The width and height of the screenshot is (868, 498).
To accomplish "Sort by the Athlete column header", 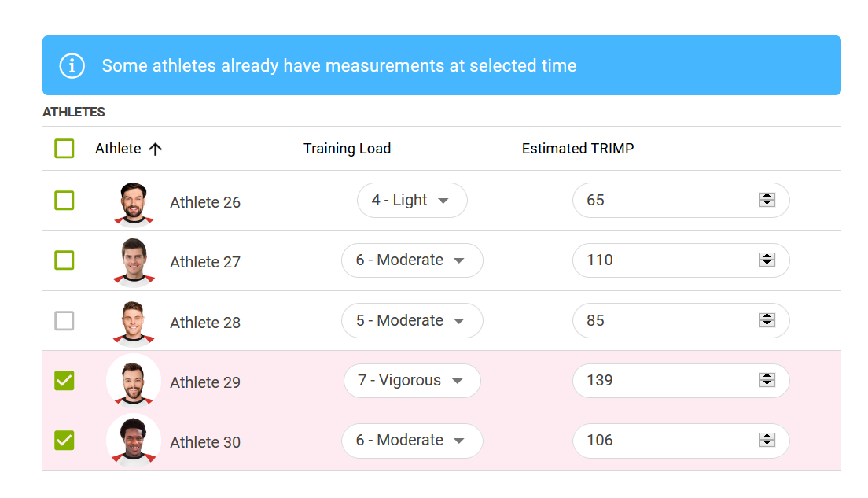I will pyautogui.click(x=118, y=149).
